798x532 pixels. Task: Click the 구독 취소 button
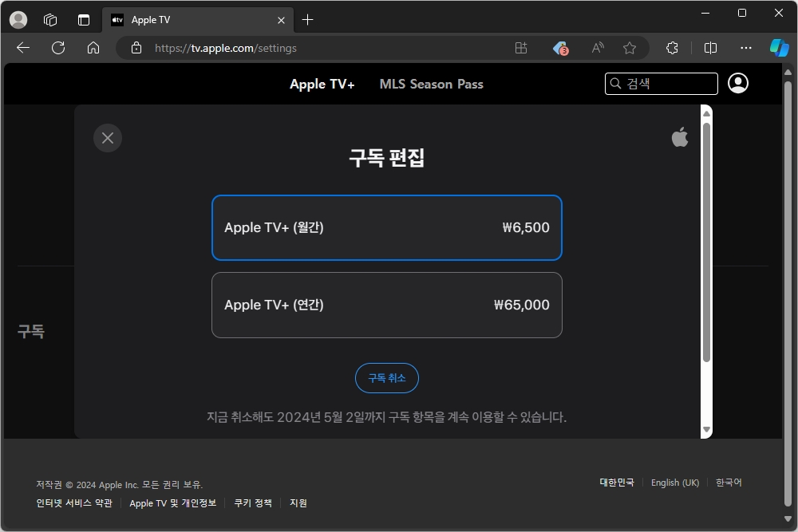(x=387, y=378)
